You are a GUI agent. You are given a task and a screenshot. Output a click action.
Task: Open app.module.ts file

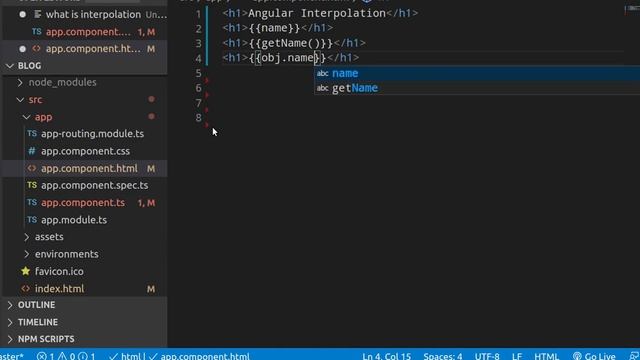pyautogui.click(x=74, y=220)
